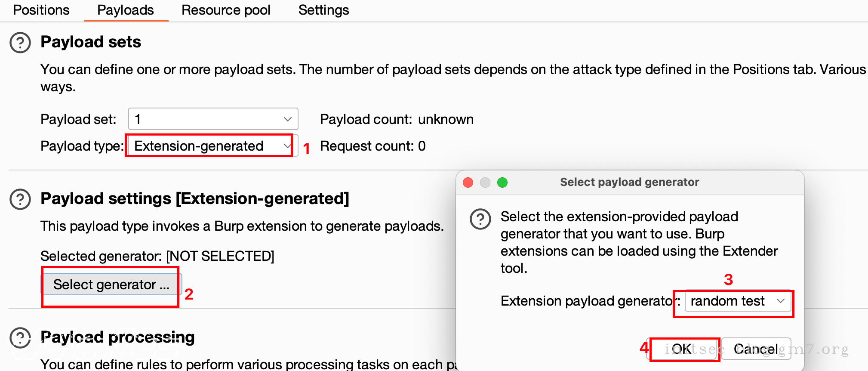Click the Request count label

(372, 146)
